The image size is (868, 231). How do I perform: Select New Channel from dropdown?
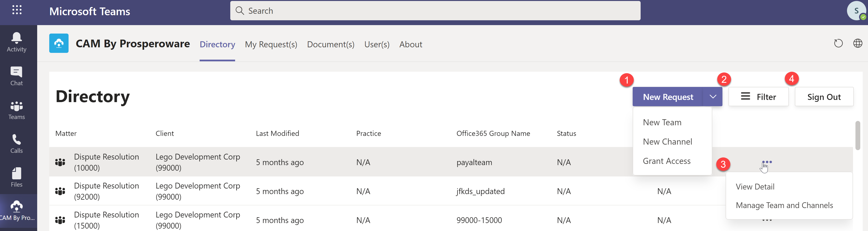pos(667,142)
